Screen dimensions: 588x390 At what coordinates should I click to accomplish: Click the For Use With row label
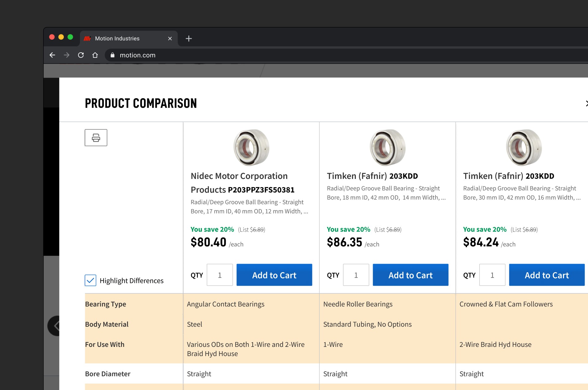(x=105, y=344)
